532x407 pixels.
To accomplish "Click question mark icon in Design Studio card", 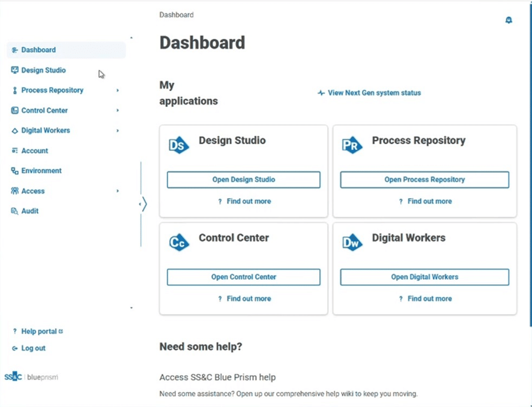I will [x=220, y=202].
